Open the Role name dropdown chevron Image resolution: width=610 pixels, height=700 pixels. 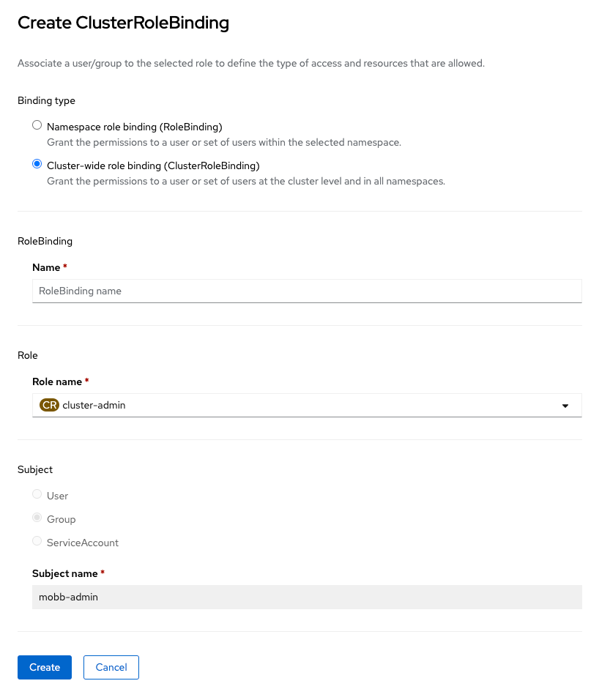(565, 404)
